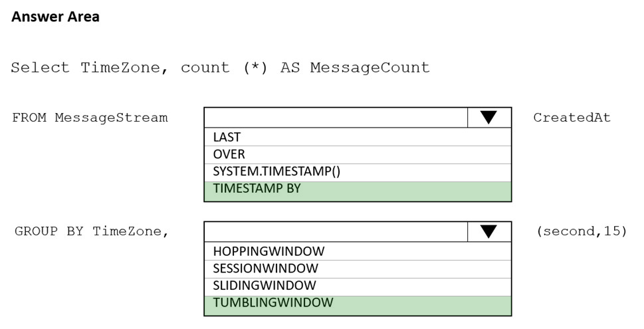Click the (second,15) text

[x=582, y=231]
